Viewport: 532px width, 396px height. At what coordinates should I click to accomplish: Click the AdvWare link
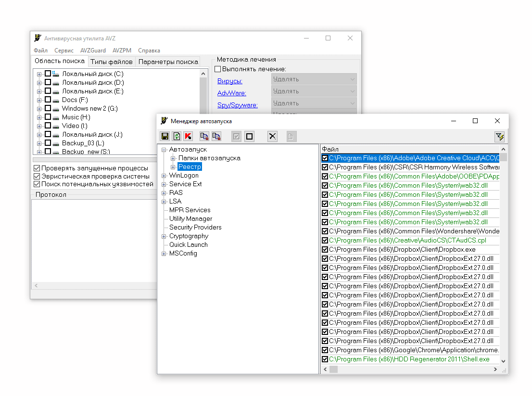[x=231, y=93]
